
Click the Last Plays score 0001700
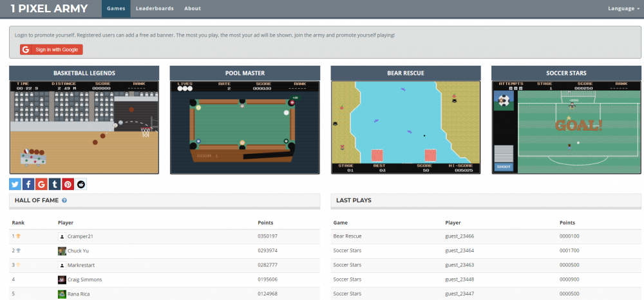tap(570, 251)
